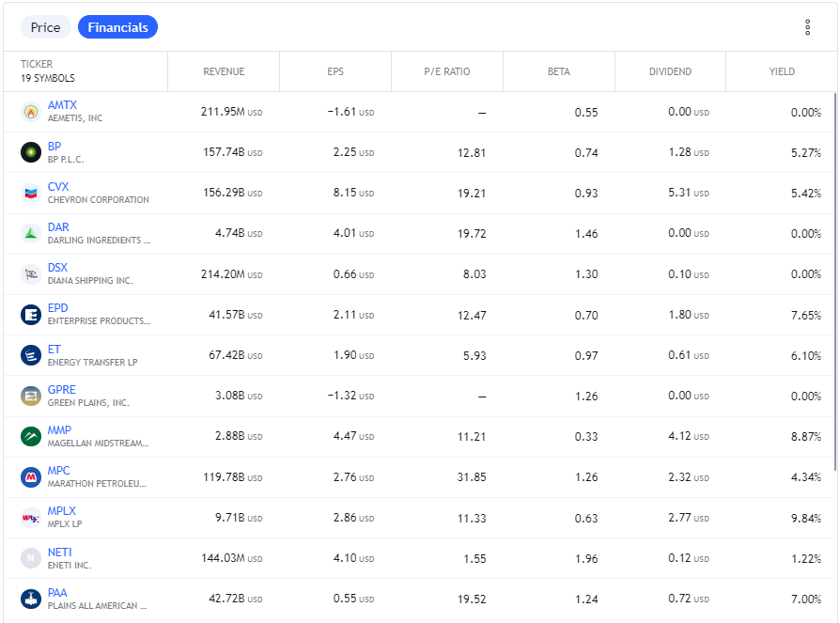Image resolution: width=840 pixels, height=623 pixels.
Task: Click the Darling Ingredients green triangle logo
Action: pyautogui.click(x=31, y=233)
